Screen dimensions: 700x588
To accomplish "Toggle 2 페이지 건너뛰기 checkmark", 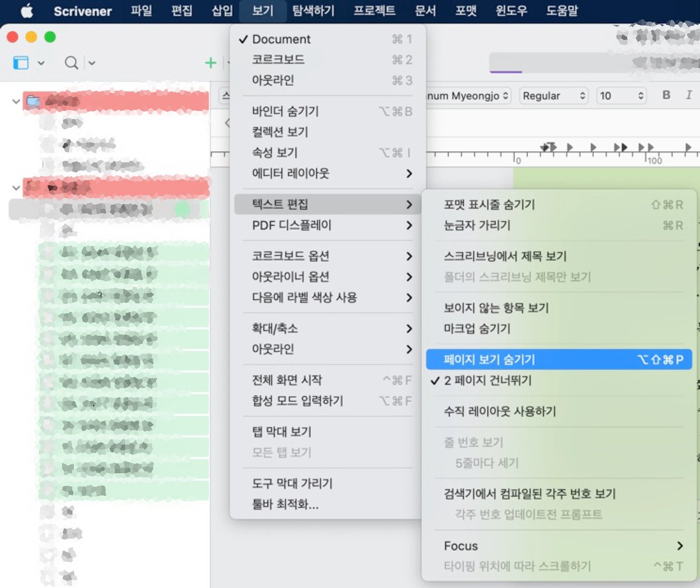I will click(x=559, y=380).
